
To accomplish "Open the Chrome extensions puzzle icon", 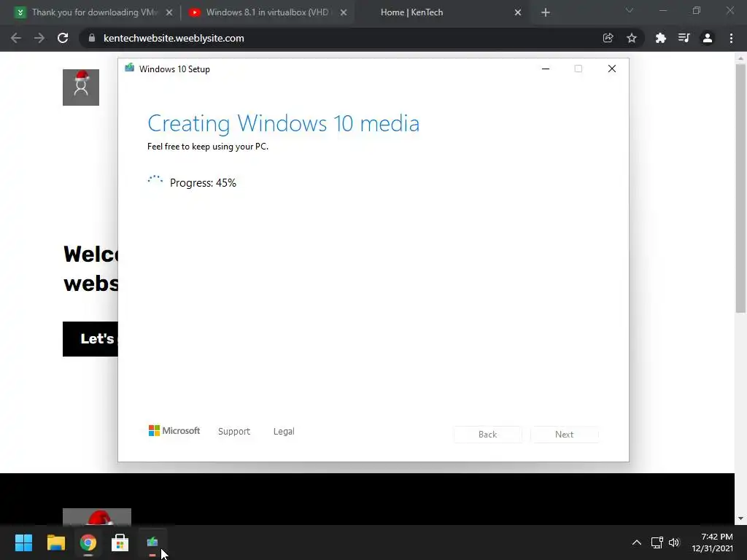I will coord(660,38).
